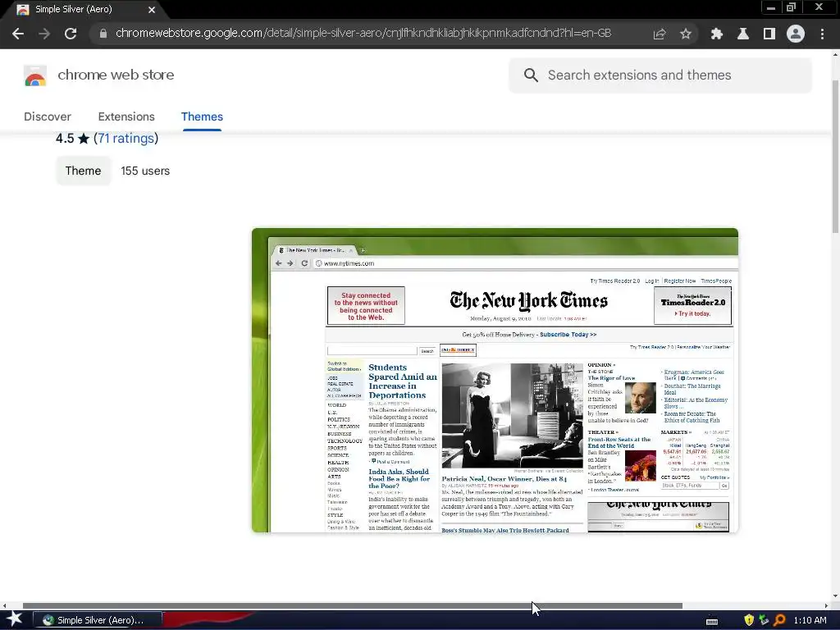840x630 pixels.
Task: Click the scroll left arrow
Action: [x=4, y=606]
